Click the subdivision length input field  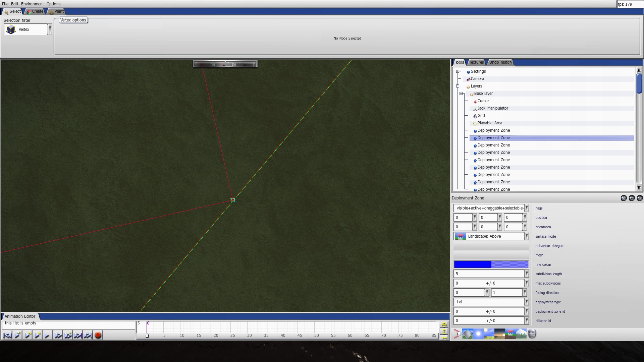tap(488, 274)
